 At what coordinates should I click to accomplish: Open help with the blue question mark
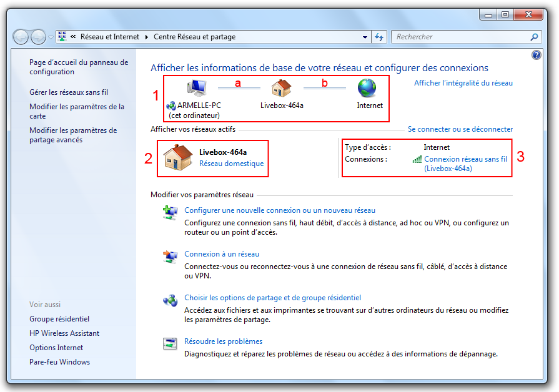tap(536, 55)
